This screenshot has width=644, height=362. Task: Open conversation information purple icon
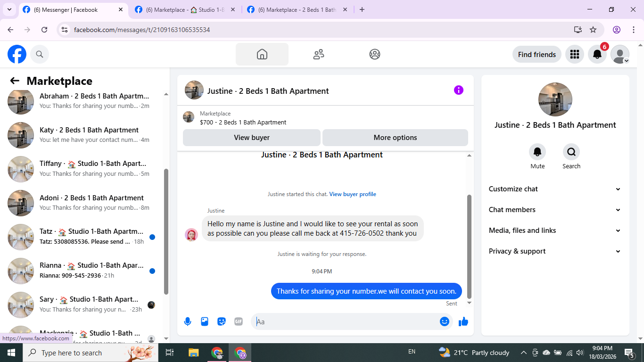click(x=459, y=90)
